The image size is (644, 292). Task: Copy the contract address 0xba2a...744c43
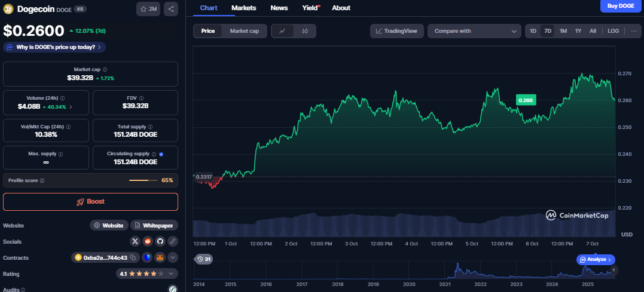133,257
